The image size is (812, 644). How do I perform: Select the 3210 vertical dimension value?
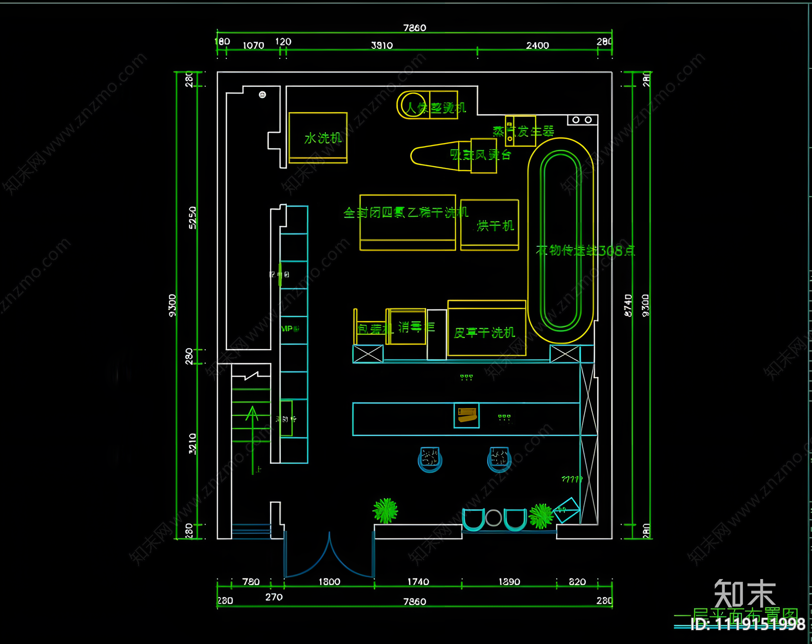click(192, 444)
